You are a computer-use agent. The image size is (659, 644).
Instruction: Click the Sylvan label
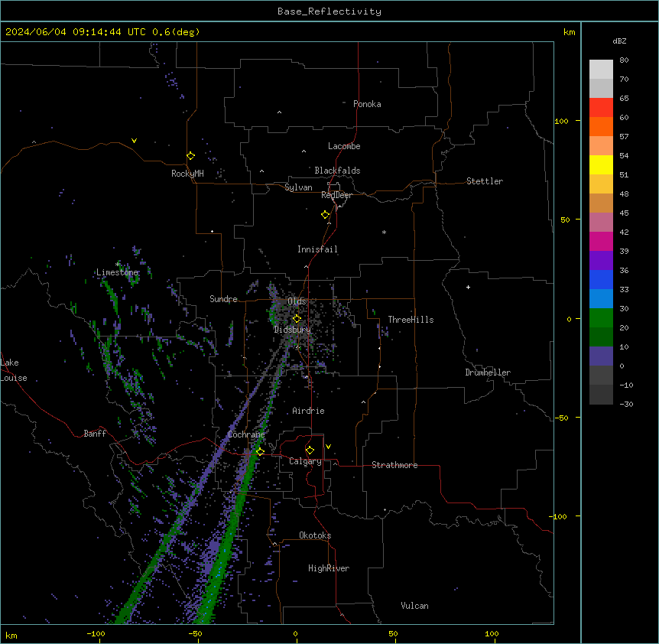(x=298, y=187)
